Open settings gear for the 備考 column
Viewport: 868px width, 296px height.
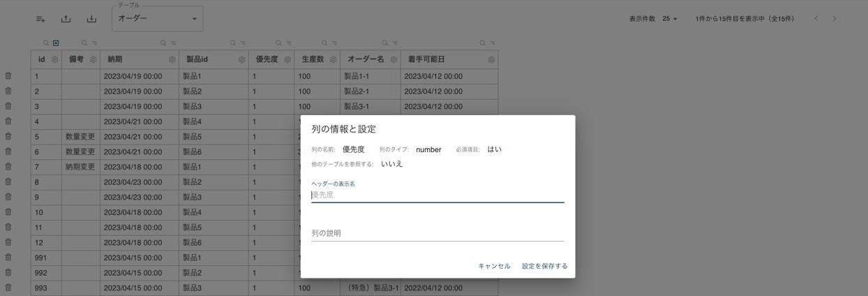tap(93, 60)
